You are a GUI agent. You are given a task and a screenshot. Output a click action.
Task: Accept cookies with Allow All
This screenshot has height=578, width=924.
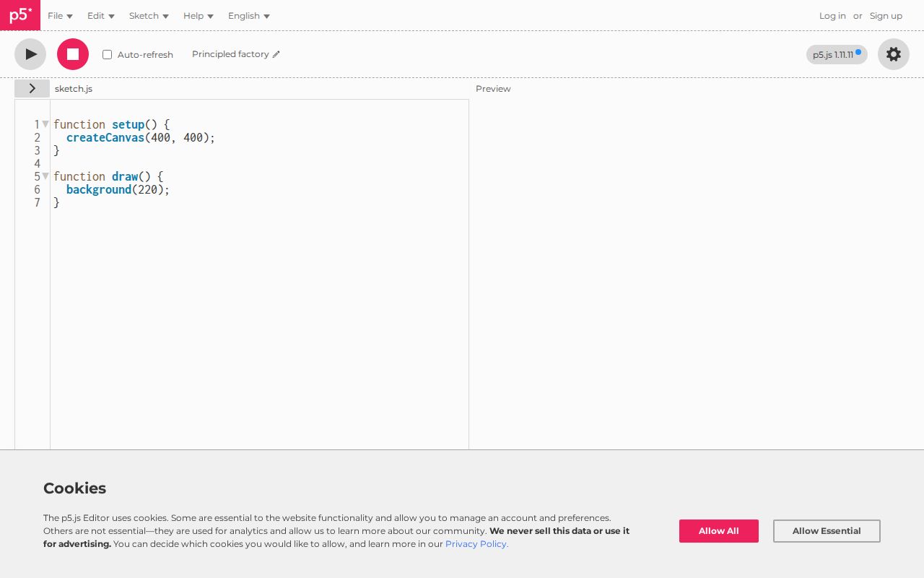(x=719, y=531)
